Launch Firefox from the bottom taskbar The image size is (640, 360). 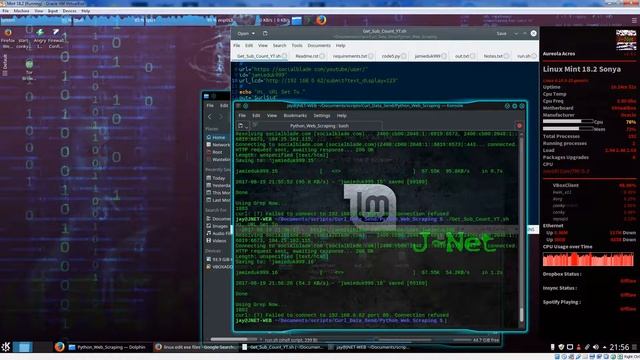(60, 347)
